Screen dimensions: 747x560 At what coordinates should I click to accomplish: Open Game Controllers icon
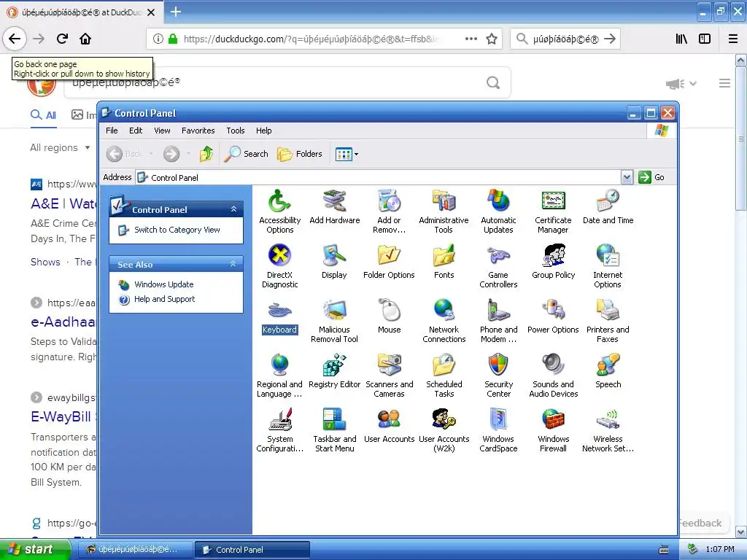click(x=498, y=265)
